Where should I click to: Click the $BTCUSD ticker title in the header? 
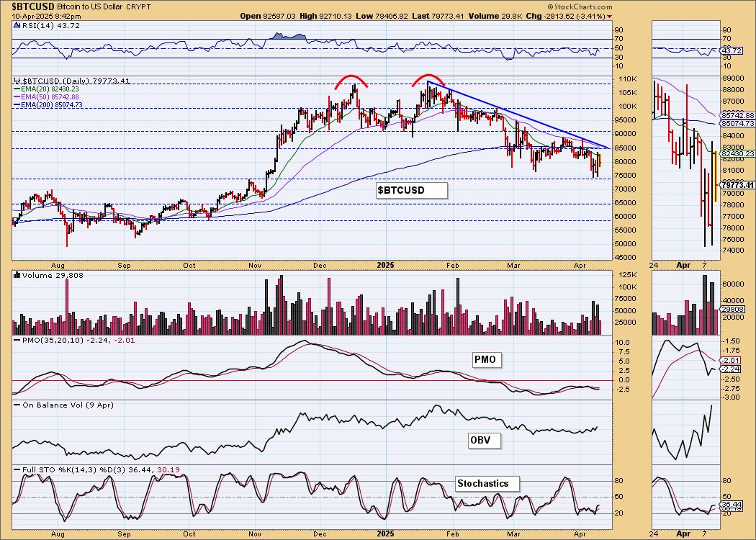(x=33, y=6)
